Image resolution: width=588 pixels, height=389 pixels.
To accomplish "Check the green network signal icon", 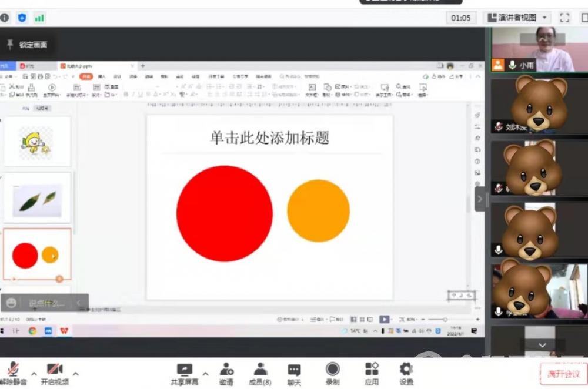I will click(39, 18).
